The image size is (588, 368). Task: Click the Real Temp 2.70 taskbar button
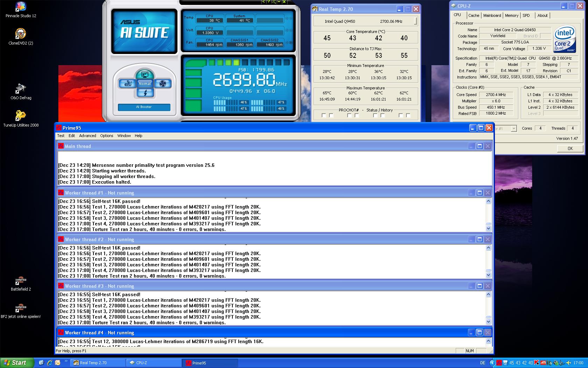(x=98, y=363)
